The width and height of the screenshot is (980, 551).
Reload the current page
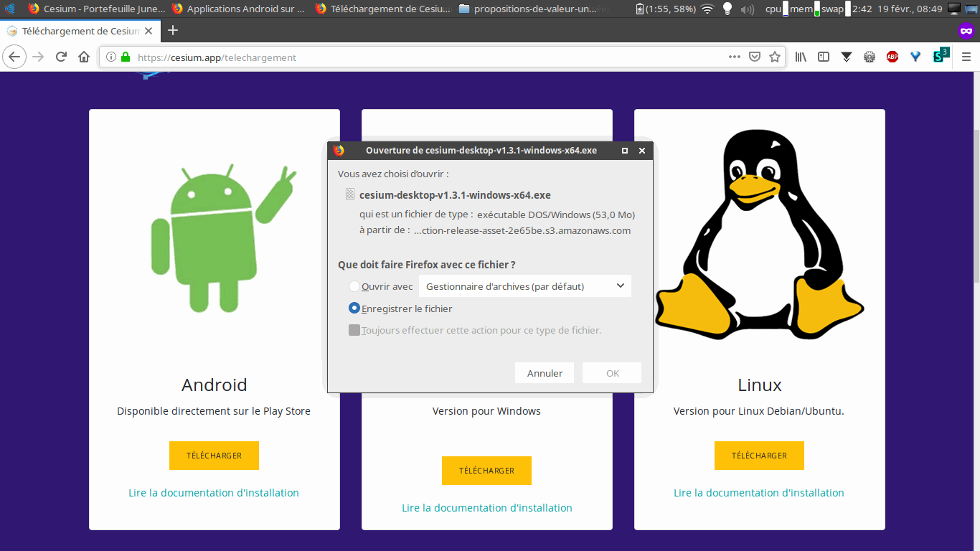tap(61, 57)
